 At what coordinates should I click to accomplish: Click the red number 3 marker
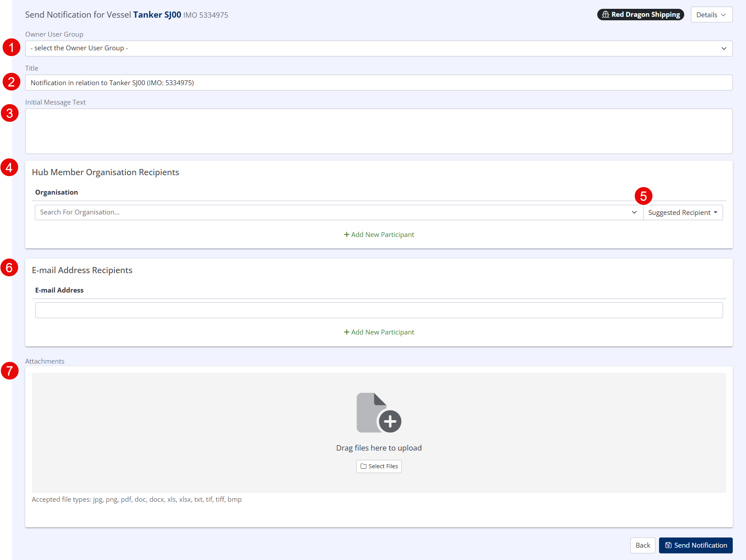[10, 113]
